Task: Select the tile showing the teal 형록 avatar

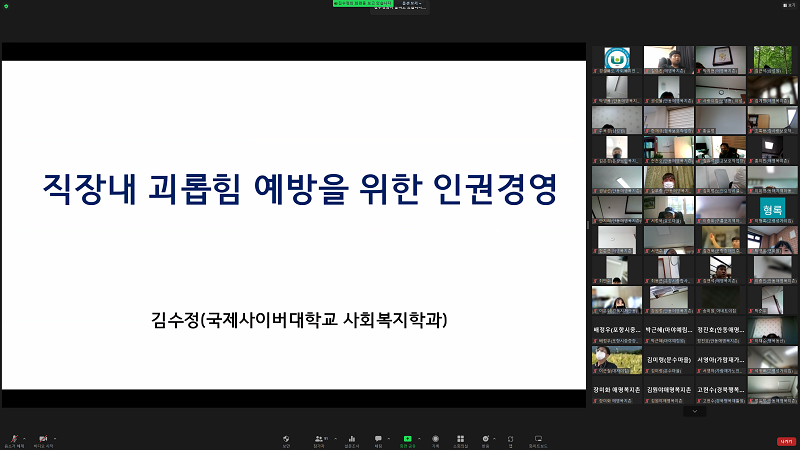Action: point(772,210)
